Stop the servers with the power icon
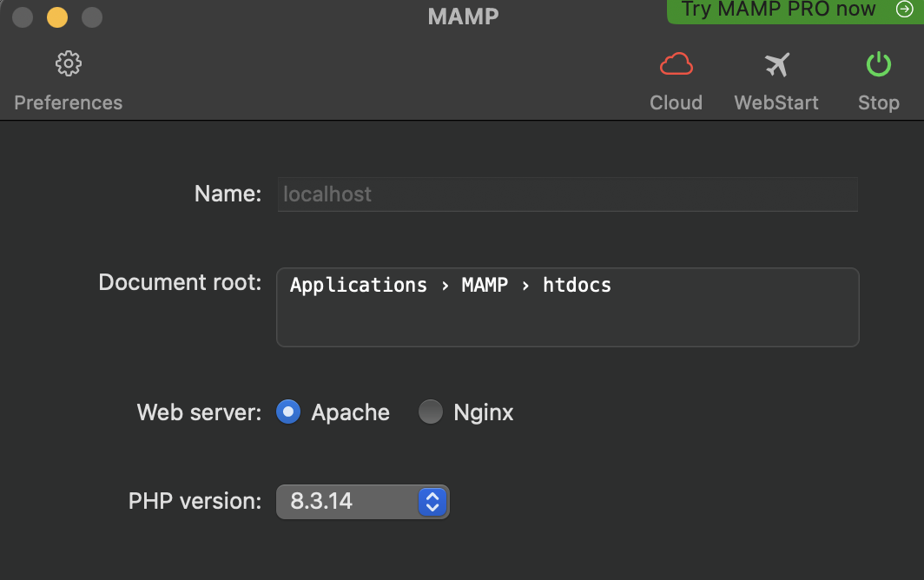Image resolution: width=924 pixels, height=580 pixels. pyautogui.click(x=878, y=63)
